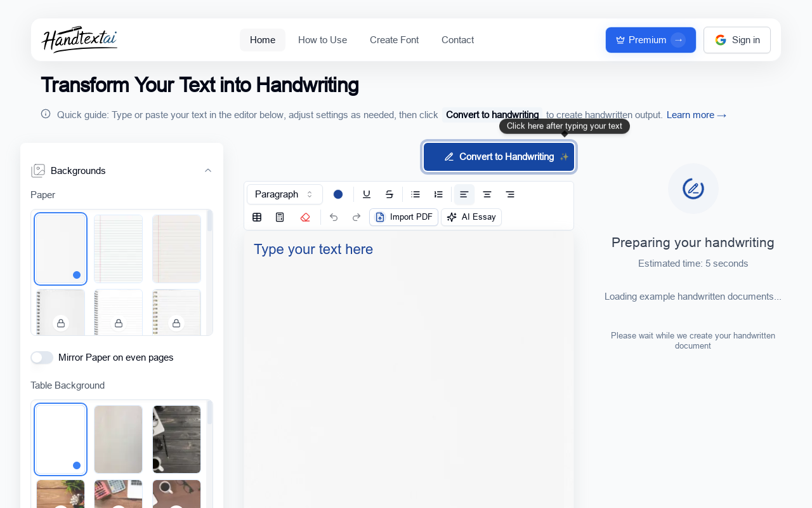
Task: Align text to the right
Action: [510, 194]
